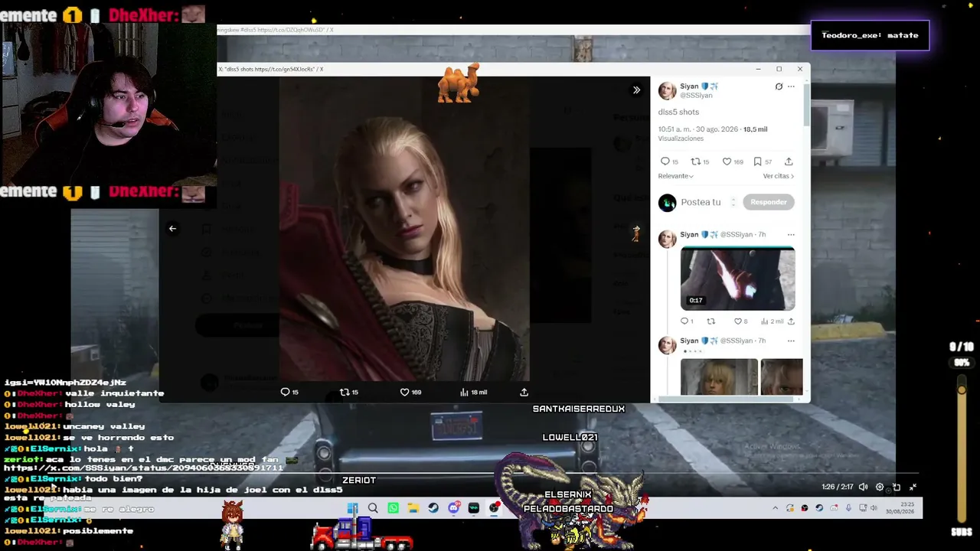View the 18 mil analytics below image
The width and height of the screenshot is (980, 551).
coord(473,392)
